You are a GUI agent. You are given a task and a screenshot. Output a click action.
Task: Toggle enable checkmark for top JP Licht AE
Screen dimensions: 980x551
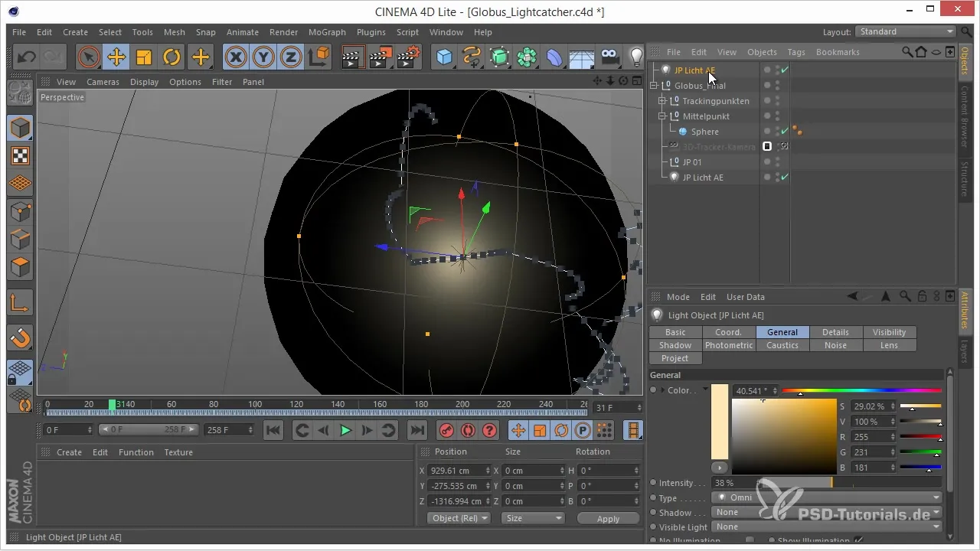[x=786, y=70]
